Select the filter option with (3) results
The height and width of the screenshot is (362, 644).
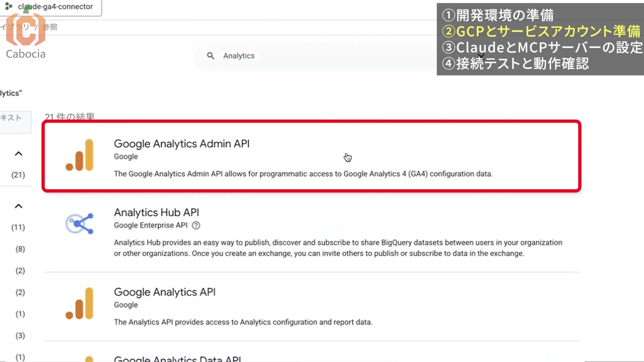(x=20, y=336)
